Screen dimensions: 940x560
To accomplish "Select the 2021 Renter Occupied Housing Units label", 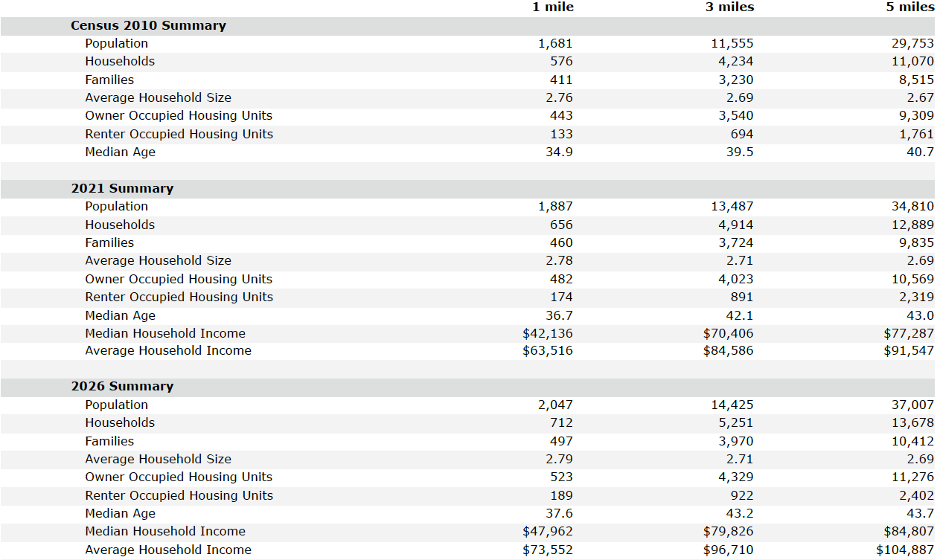I will pos(179,297).
